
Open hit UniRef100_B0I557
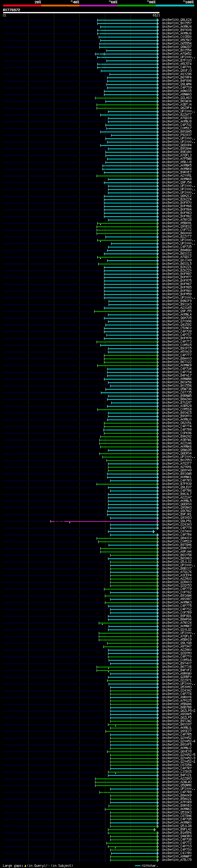coord(177,23)
